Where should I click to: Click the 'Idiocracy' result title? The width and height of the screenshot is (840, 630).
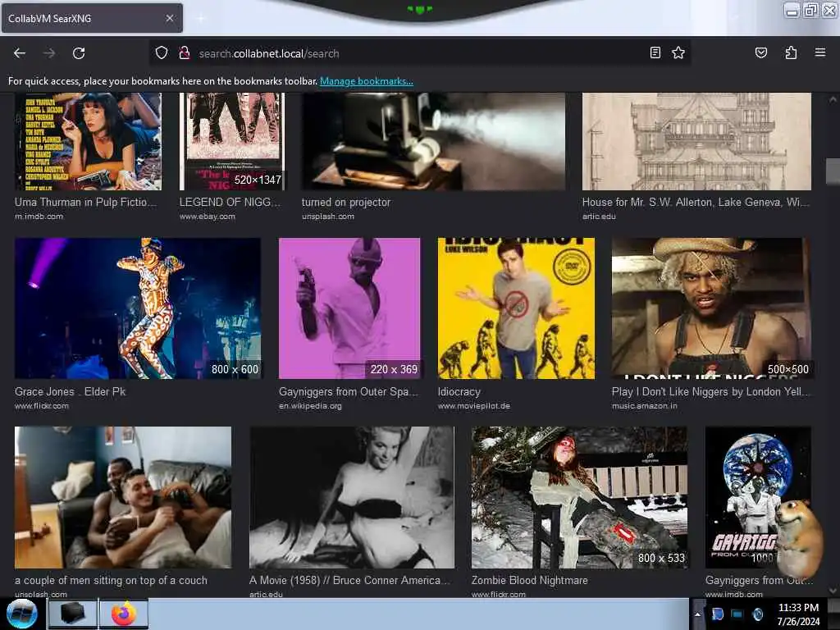point(459,391)
